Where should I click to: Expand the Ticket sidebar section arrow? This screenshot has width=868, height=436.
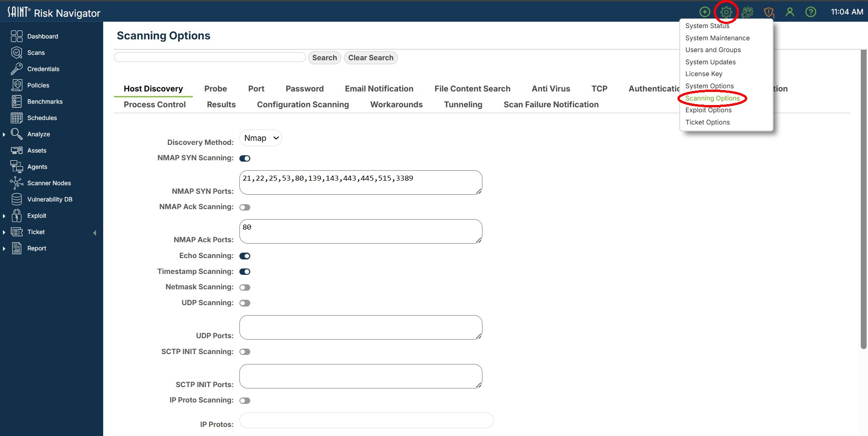(4, 232)
